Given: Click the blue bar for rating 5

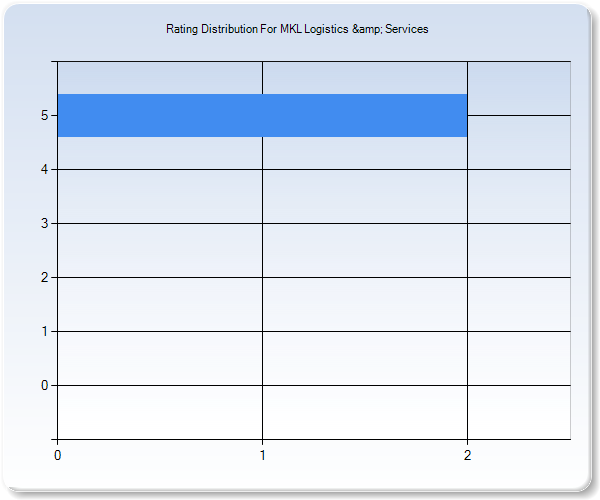Looking at the screenshot, I should point(262,115).
